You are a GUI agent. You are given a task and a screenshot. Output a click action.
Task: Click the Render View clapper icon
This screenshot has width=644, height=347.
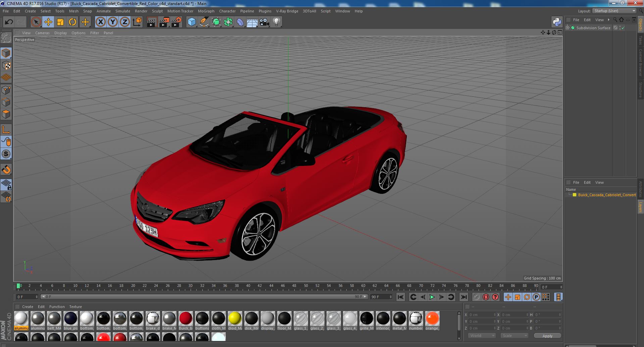click(152, 22)
